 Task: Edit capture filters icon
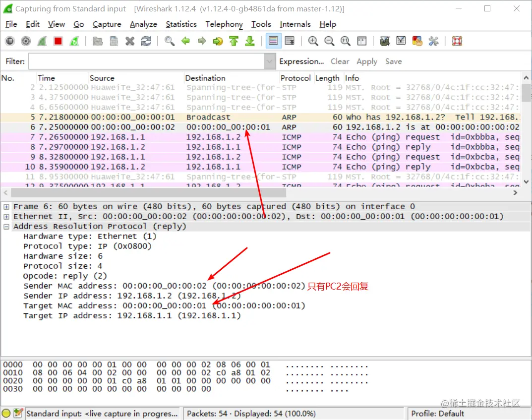pos(385,41)
